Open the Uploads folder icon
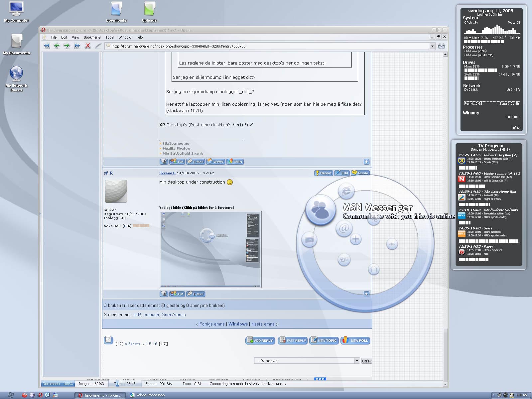Image resolution: width=532 pixels, height=399 pixels. click(149, 12)
